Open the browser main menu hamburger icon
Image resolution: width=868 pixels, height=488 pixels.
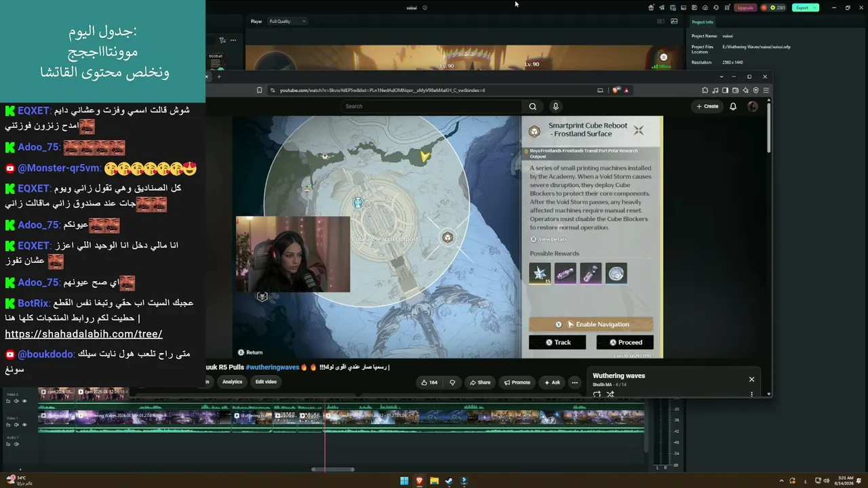766,90
